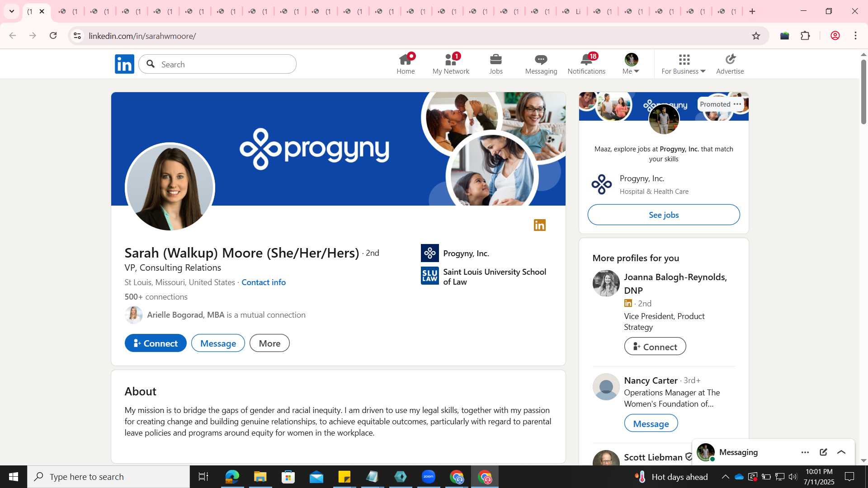Open a new browser tab

pyautogui.click(x=752, y=11)
